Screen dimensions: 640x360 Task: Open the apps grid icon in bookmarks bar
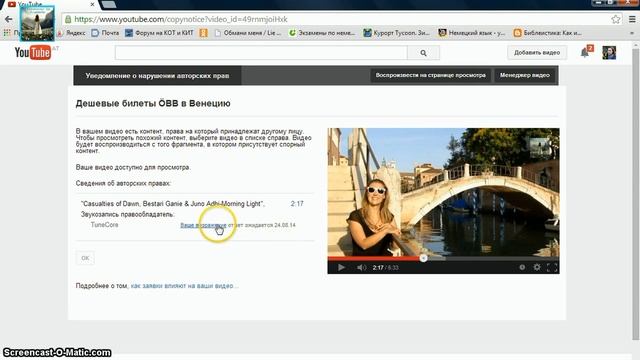point(7,33)
